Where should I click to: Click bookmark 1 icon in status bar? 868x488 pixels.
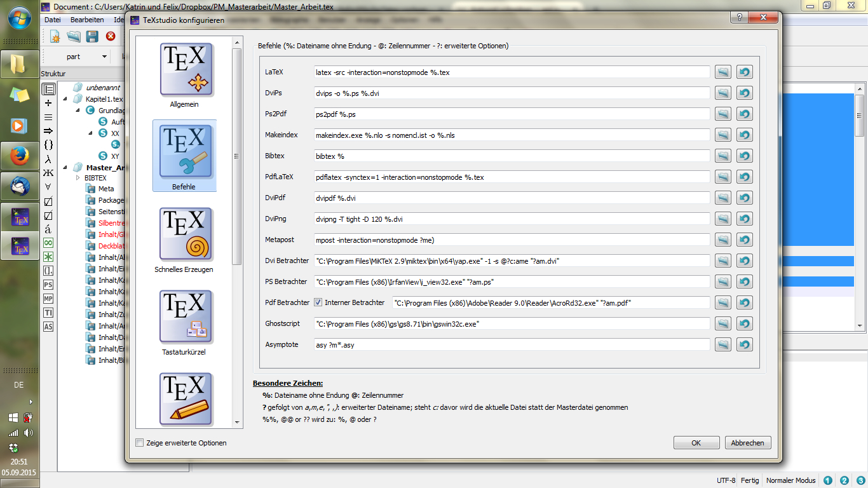coord(827,480)
